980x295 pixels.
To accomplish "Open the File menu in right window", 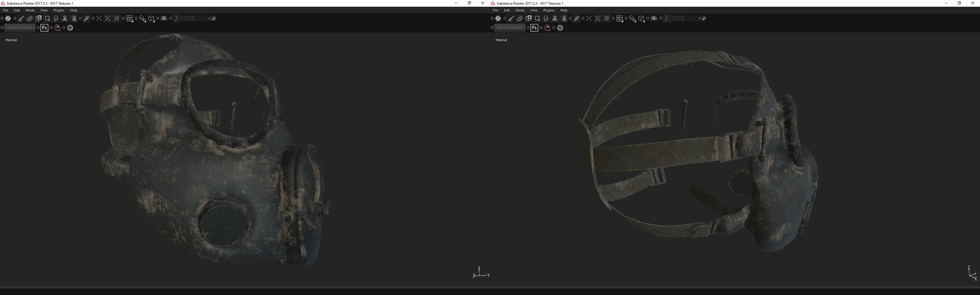I will click(496, 10).
